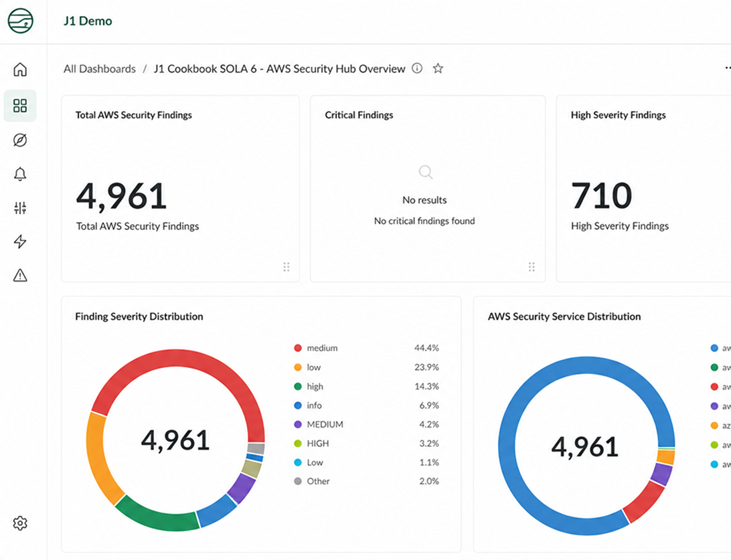731x560 pixels.
Task: Open the warning triangle sidebar icon
Action: pos(20,276)
